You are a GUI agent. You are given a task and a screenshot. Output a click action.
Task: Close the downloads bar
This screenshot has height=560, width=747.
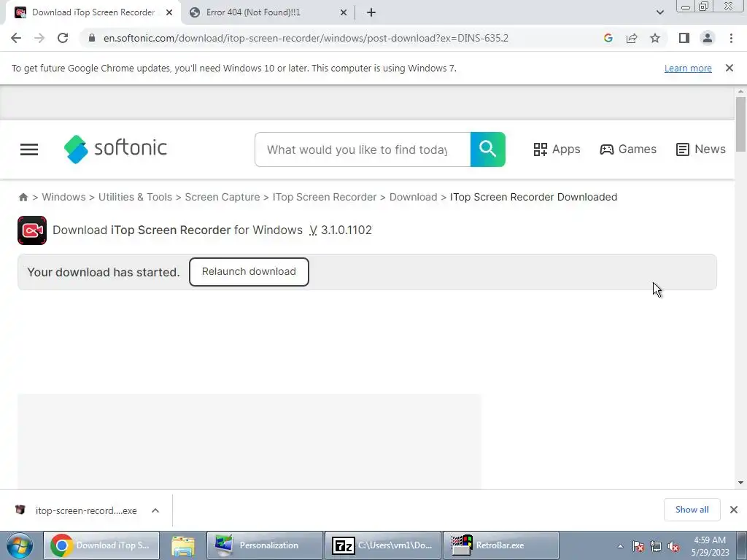(734, 510)
